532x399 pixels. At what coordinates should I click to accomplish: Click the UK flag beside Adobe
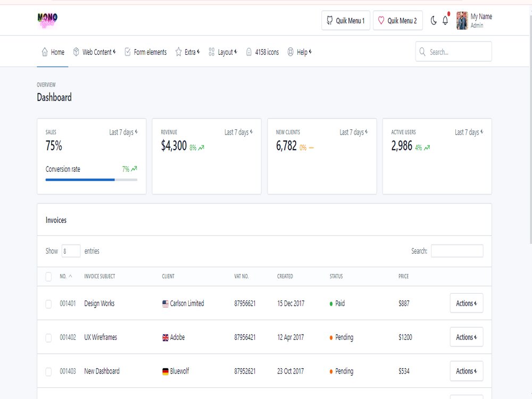click(x=165, y=338)
